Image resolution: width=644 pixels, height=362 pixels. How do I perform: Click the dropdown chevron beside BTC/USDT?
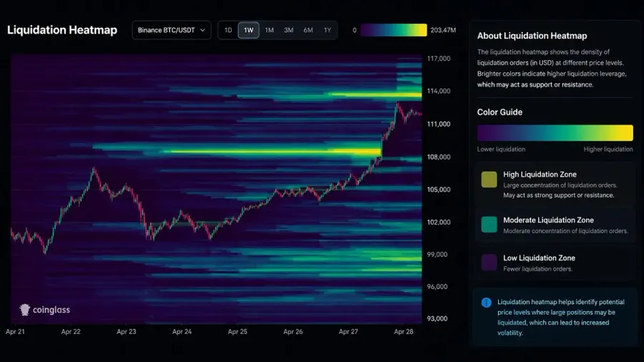pyautogui.click(x=203, y=30)
